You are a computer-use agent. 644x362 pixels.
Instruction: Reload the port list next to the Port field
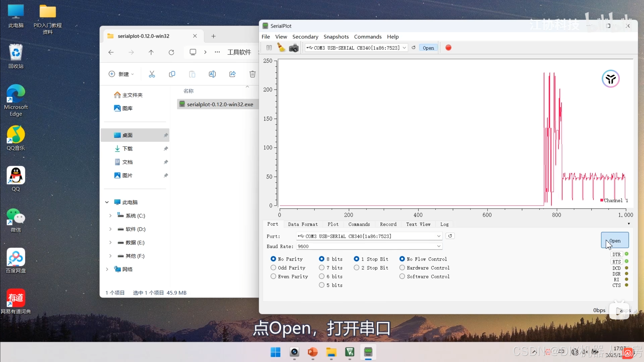pos(450,236)
